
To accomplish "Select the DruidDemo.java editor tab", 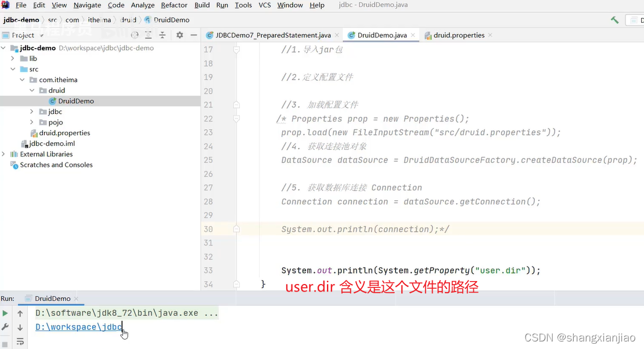I will [x=382, y=35].
